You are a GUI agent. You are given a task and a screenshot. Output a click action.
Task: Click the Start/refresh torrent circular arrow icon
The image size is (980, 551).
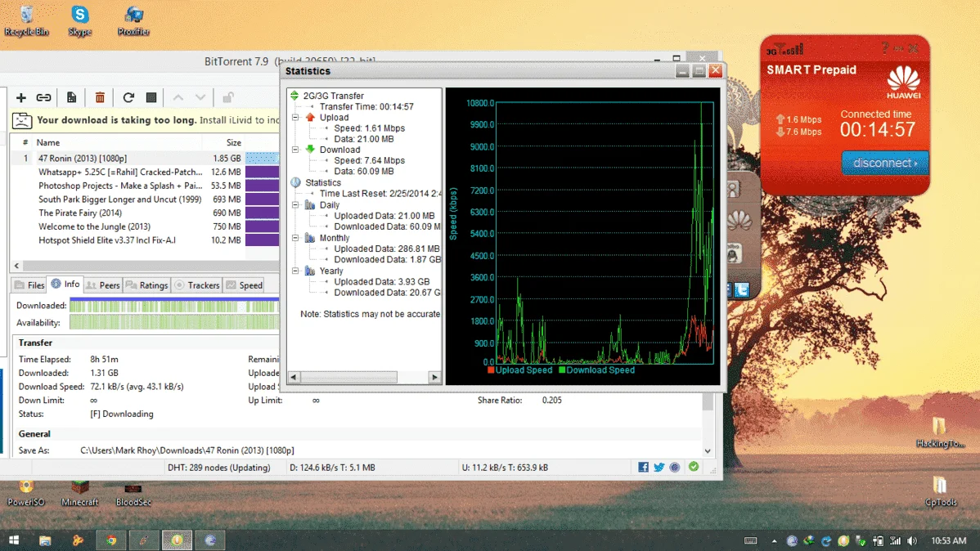click(128, 97)
